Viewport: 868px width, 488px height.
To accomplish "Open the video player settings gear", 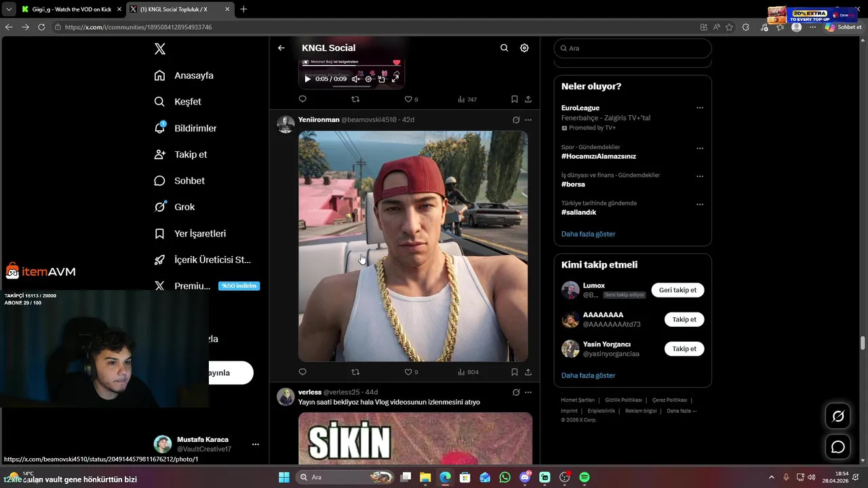I will pyautogui.click(x=368, y=79).
